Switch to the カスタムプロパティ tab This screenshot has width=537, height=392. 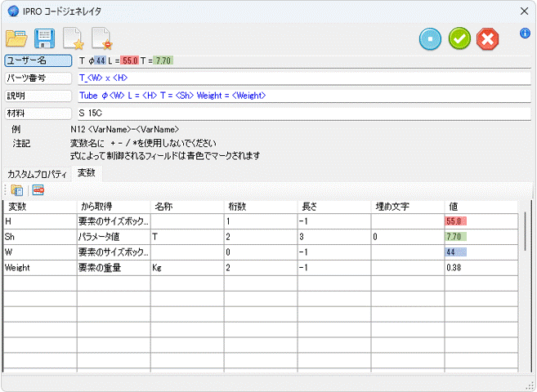[37, 174]
